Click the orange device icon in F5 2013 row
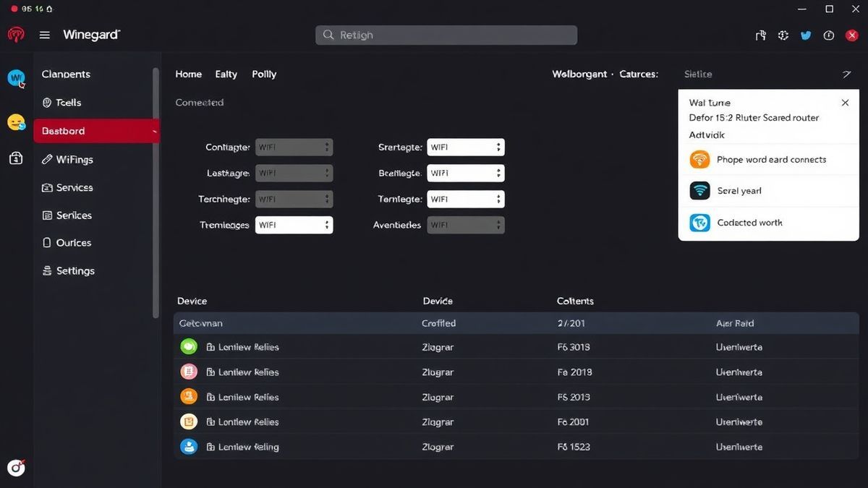 point(189,396)
